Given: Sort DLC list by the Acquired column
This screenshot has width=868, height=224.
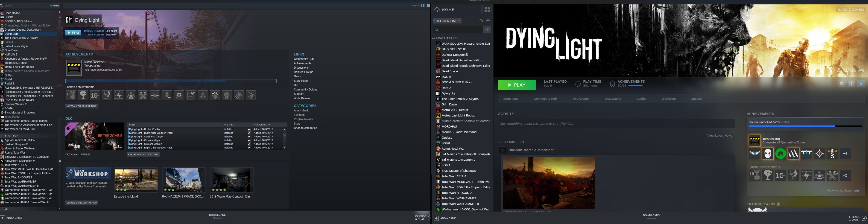Looking at the screenshot, I should coord(262,125).
